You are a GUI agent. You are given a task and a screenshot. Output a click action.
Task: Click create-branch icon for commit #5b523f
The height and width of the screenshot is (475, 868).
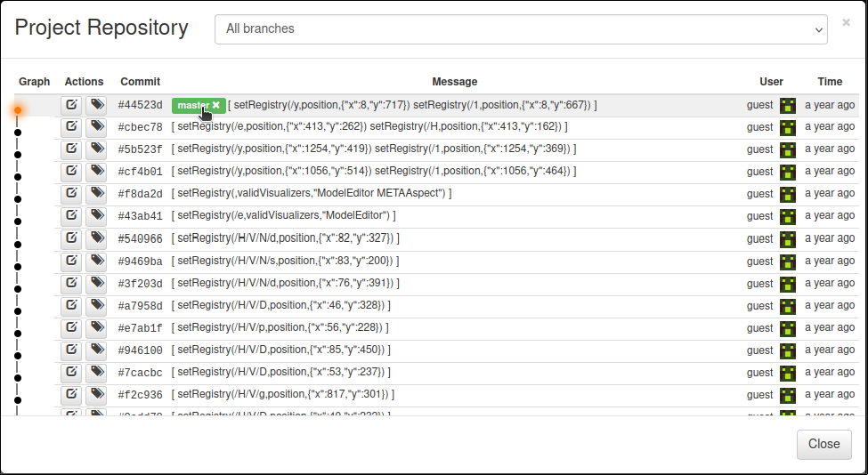pyautogui.click(x=71, y=149)
